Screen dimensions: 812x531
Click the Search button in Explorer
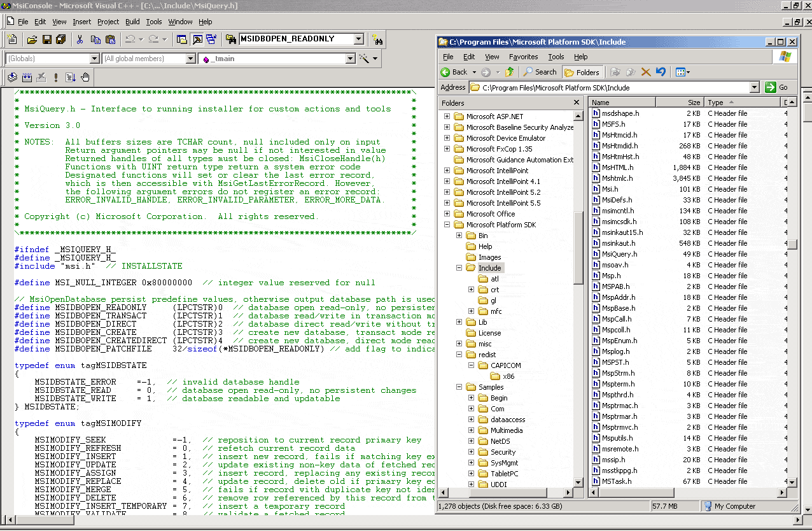tap(540, 72)
